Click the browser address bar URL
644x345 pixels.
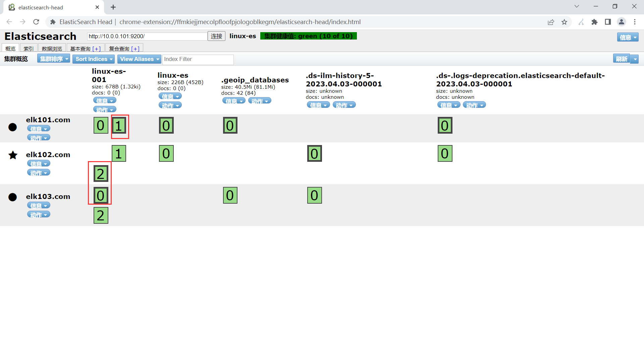[x=240, y=22]
